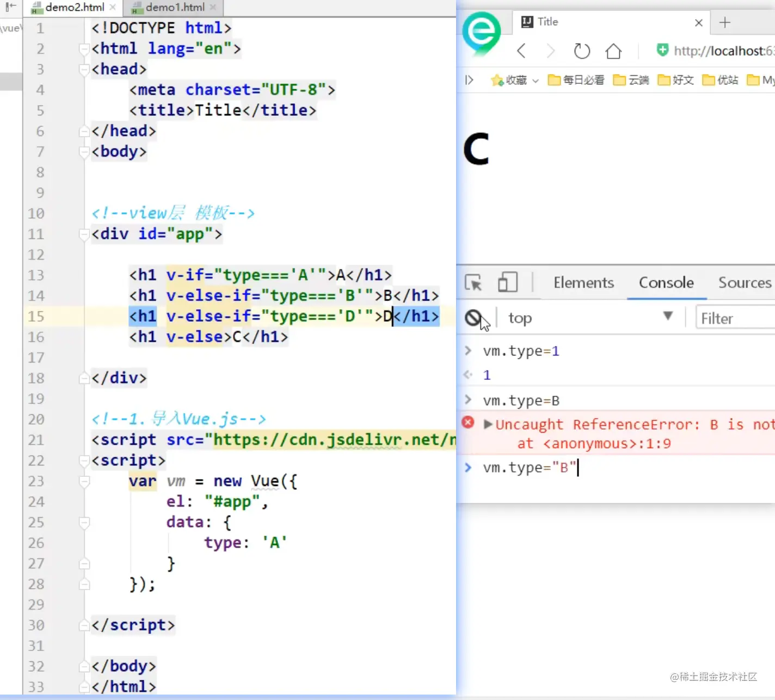Toggle the DevTools device toolbar
Screen dimensions: 775x700
pyautogui.click(x=507, y=283)
